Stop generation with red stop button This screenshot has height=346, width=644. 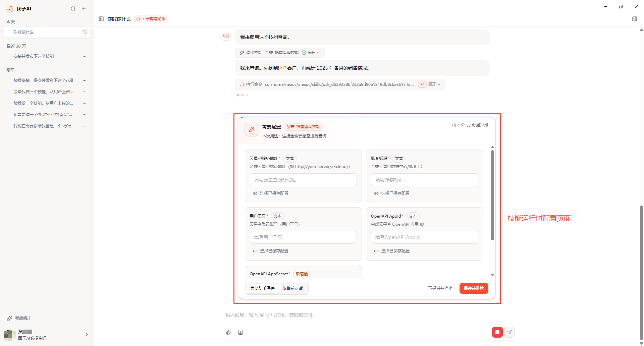[497, 332]
